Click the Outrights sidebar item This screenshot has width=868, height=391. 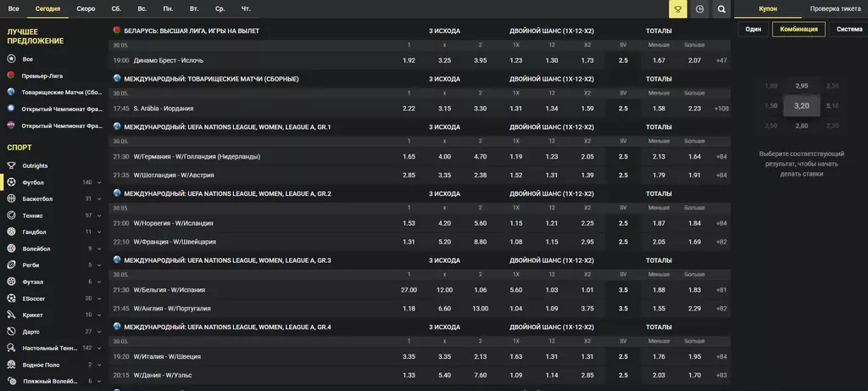pos(35,166)
